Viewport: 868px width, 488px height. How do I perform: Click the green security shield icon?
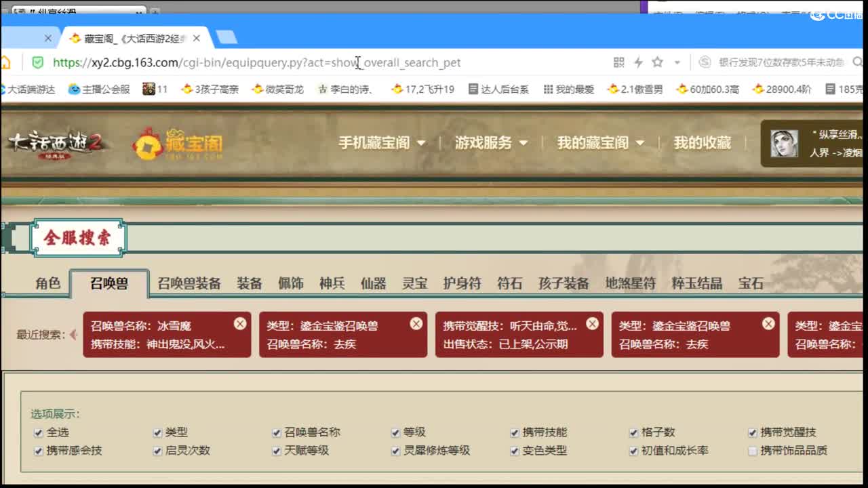[37, 62]
